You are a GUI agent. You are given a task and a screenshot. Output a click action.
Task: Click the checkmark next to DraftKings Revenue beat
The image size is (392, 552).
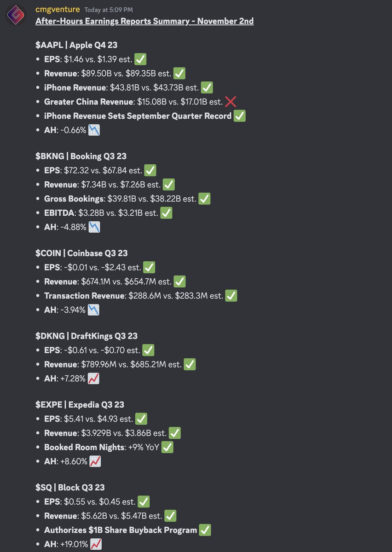click(x=189, y=364)
